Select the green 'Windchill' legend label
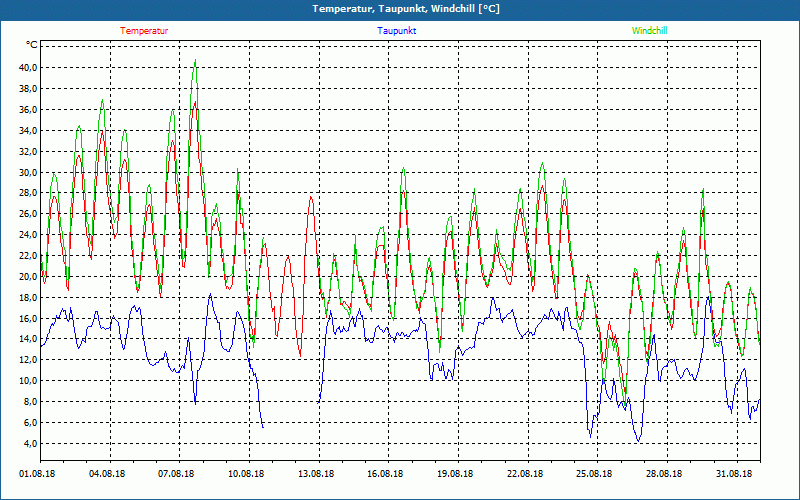 click(x=649, y=31)
